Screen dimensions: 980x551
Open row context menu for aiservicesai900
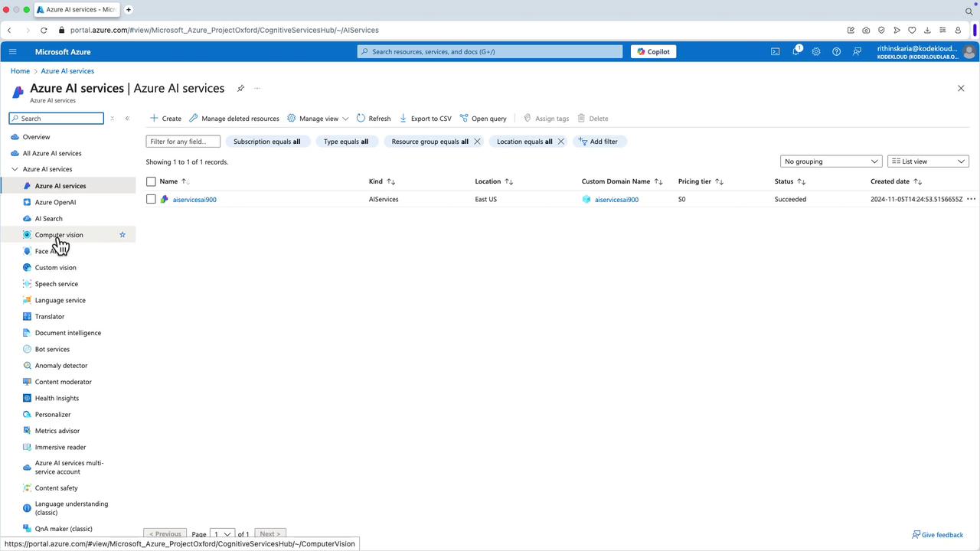[x=971, y=199]
